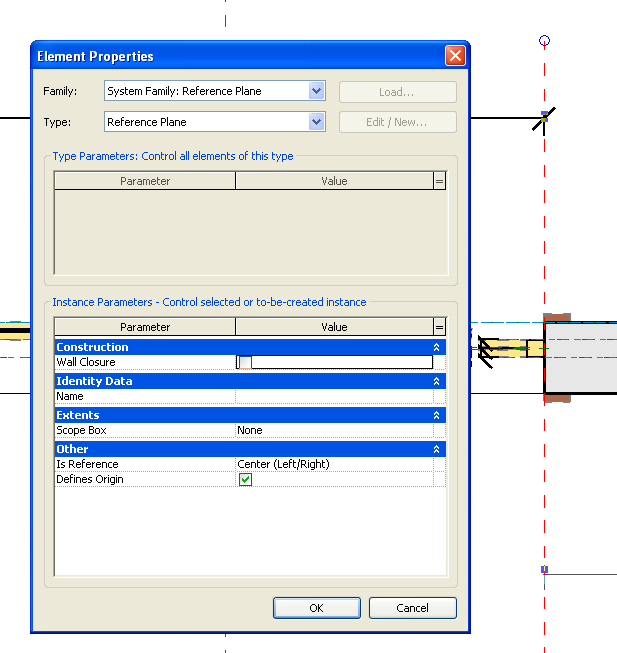Viewport: 617px width, 653px height.
Task: Toggle the Wall Closure checkbox
Action: [x=245, y=362]
